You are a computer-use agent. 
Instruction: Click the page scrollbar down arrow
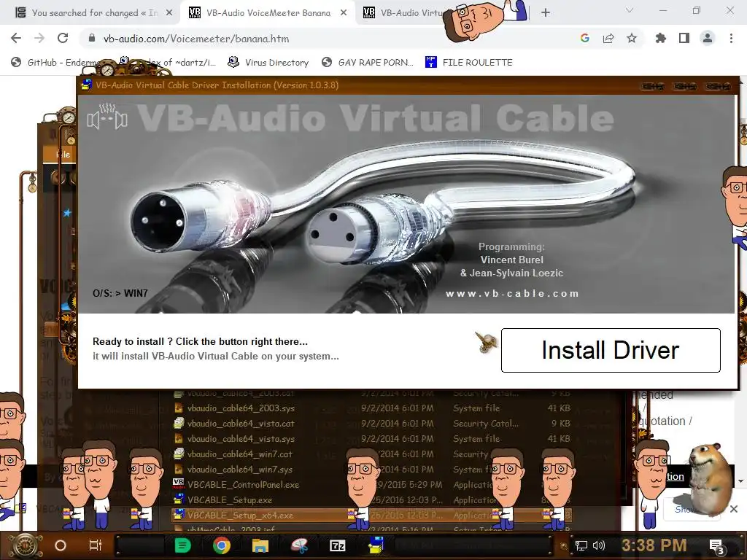[x=741, y=481]
